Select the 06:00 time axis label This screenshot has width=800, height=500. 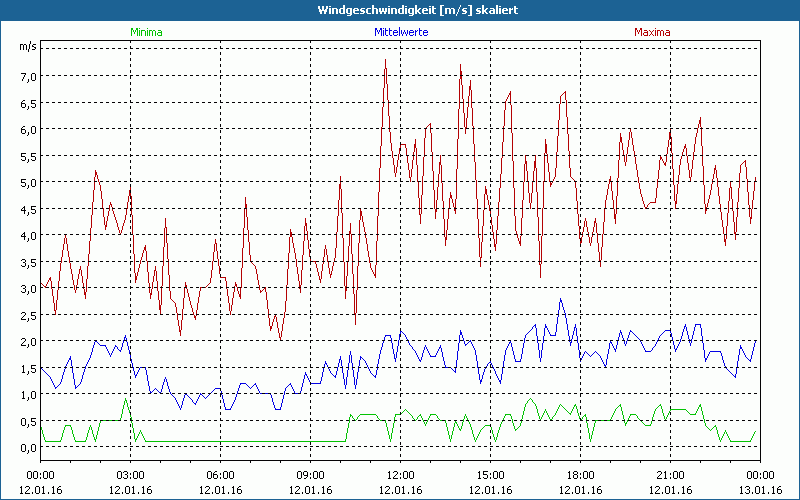pyautogui.click(x=220, y=475)
